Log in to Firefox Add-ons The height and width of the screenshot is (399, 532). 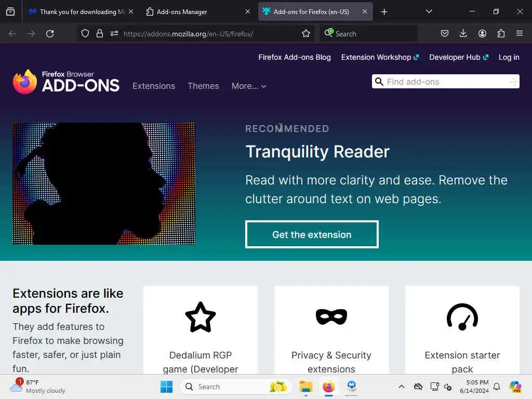509,57
